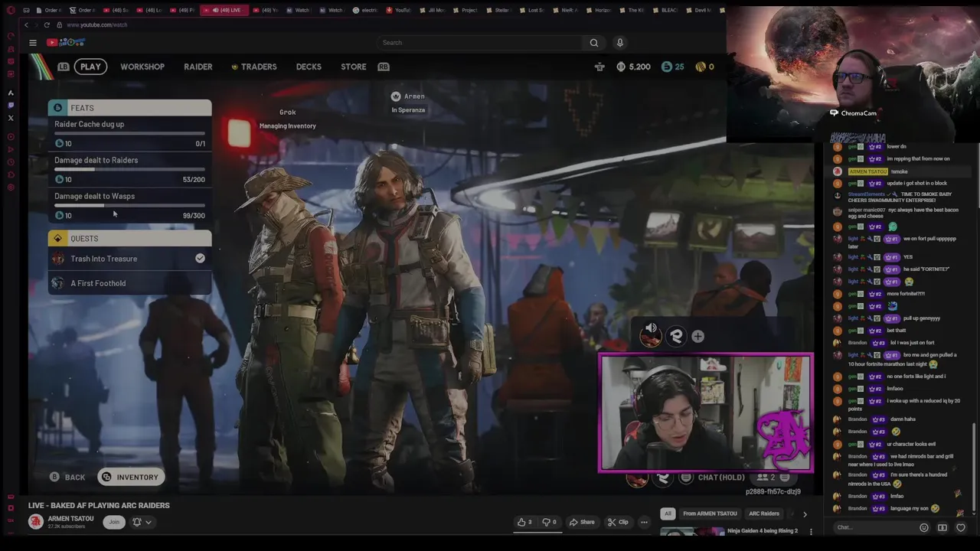Click the blue 25 token icon
The height and width of the screenshot is (551, 980).
pos(666,67)
